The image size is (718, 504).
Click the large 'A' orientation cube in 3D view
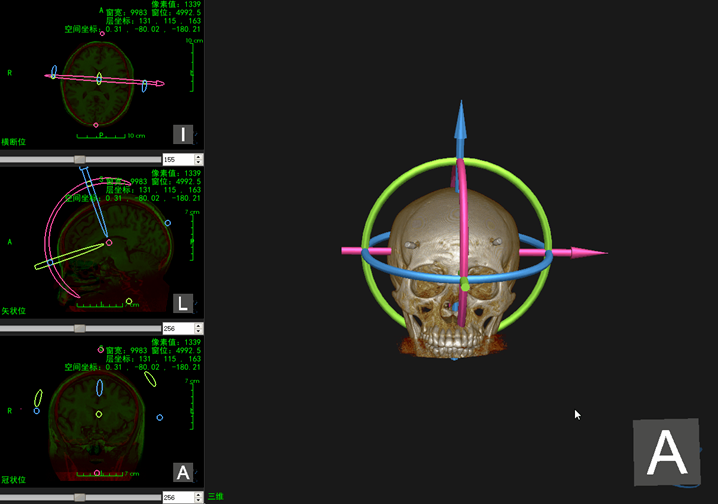click(x=667, y=453)
